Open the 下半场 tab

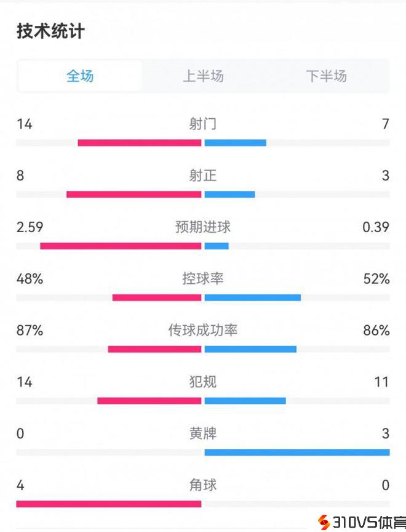(x=327, y=76)
